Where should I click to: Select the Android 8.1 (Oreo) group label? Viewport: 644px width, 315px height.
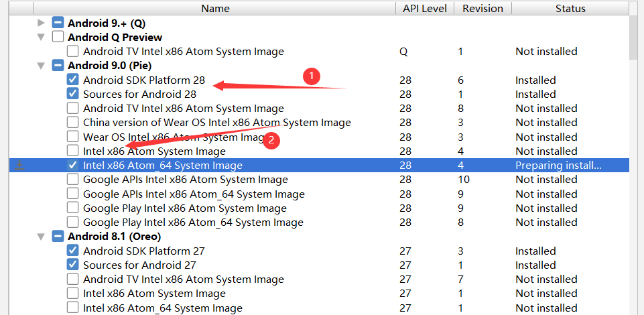pos(114,237)
